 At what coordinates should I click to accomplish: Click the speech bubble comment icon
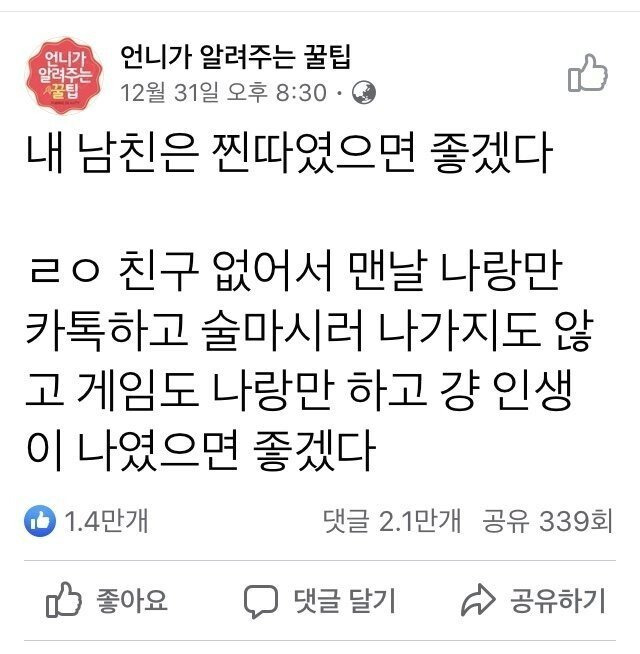coord(261,601)
